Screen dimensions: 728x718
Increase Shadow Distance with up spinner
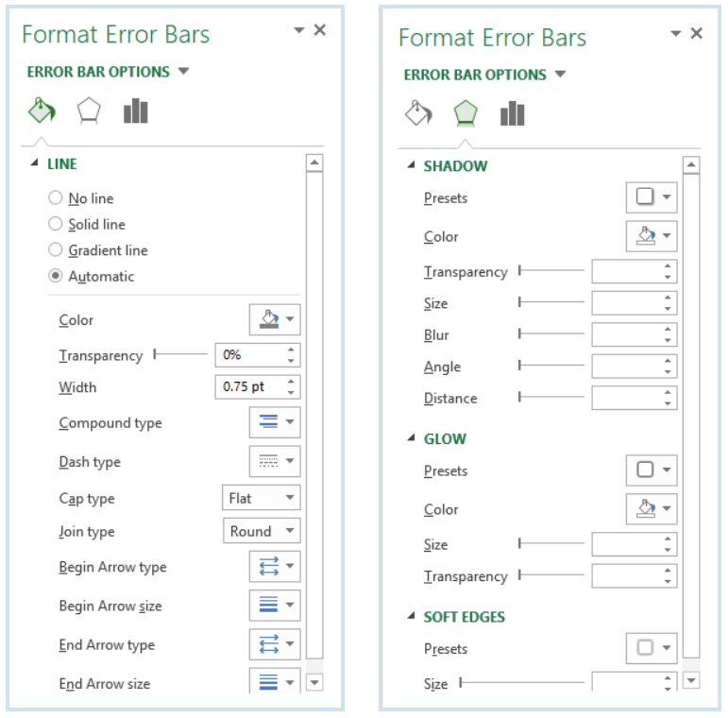point(668,392)
